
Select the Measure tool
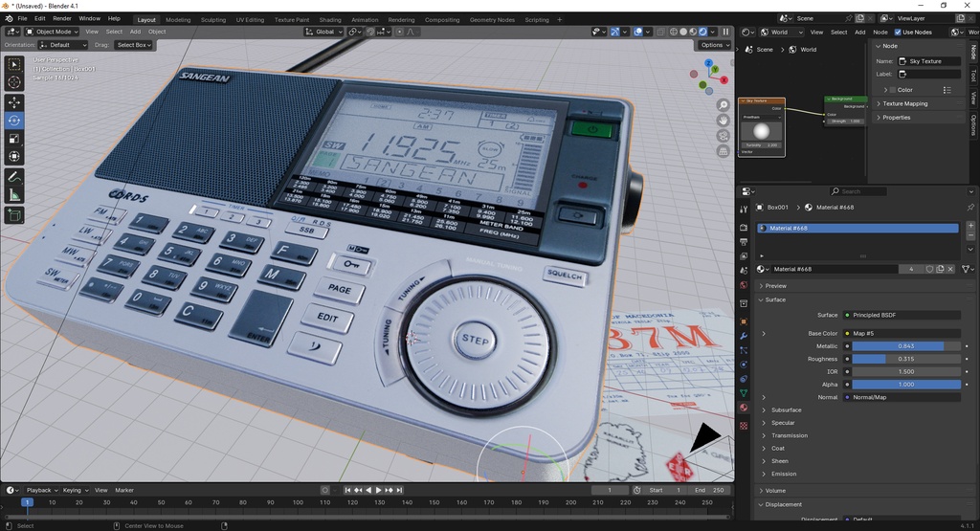click(14, 195)
